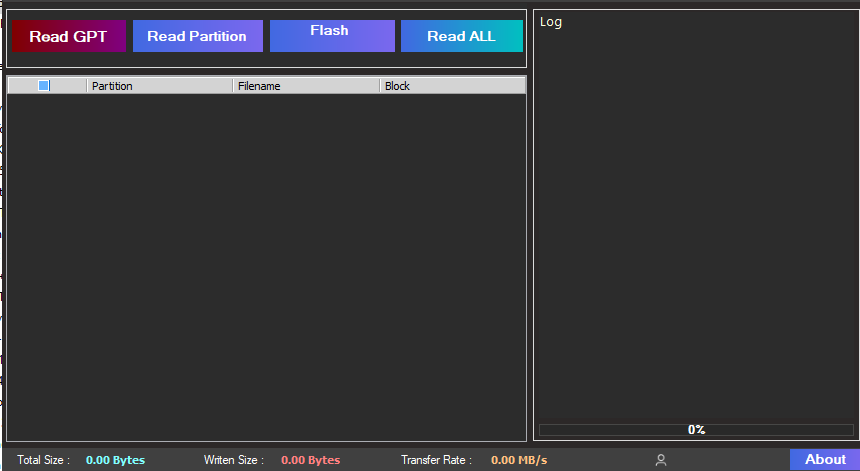Toggle the select-all checkbox in table header
Viewport: 860px width, 471px height.
(x=44, y=86)
